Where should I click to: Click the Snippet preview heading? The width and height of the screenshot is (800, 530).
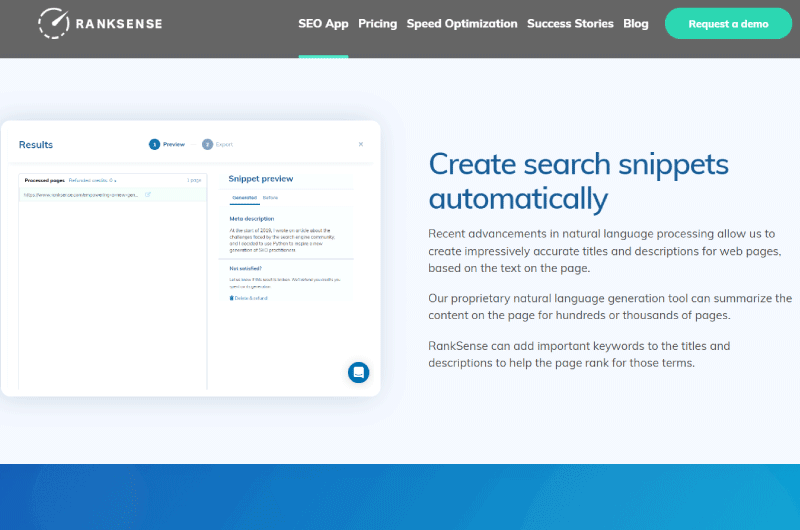point(261,179)
